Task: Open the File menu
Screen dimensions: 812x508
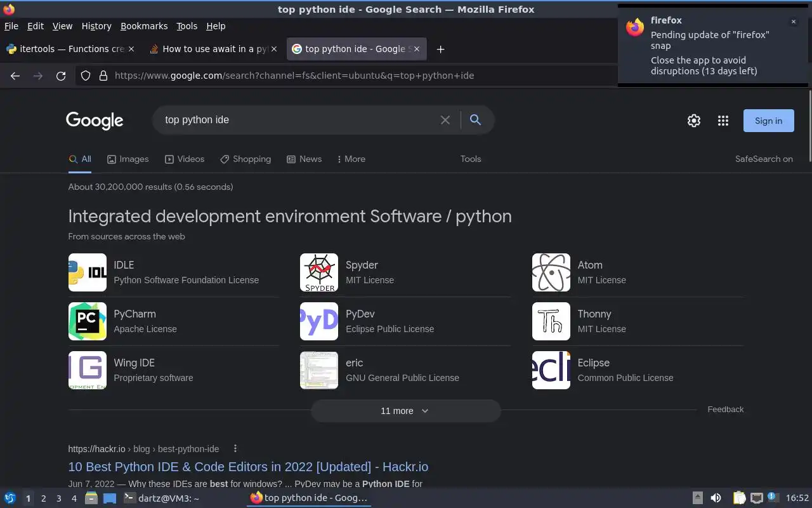Action: (x=11, y=26)
